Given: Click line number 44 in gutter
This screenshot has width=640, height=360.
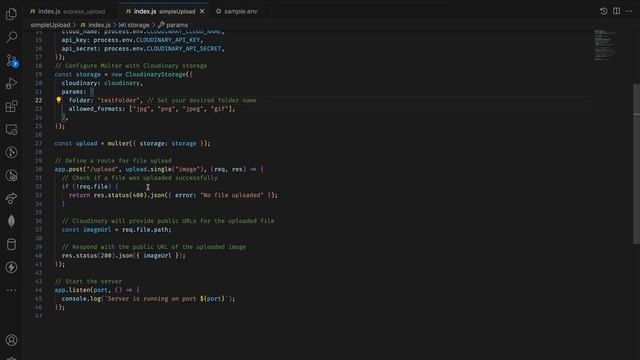Looking at the screenshot, I should click(39, 290).
